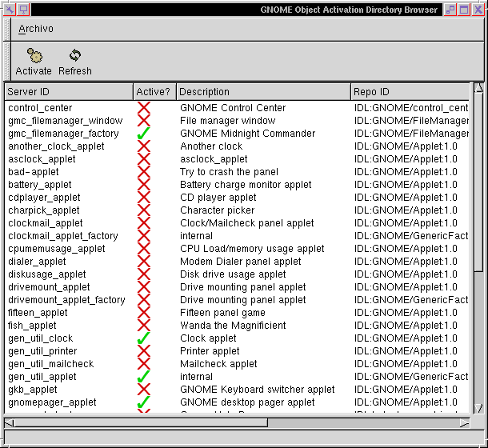The height and width of the screenshot is (448, 488).
Task: Select the gen_util_applet row
Action: tap(237, 376)
